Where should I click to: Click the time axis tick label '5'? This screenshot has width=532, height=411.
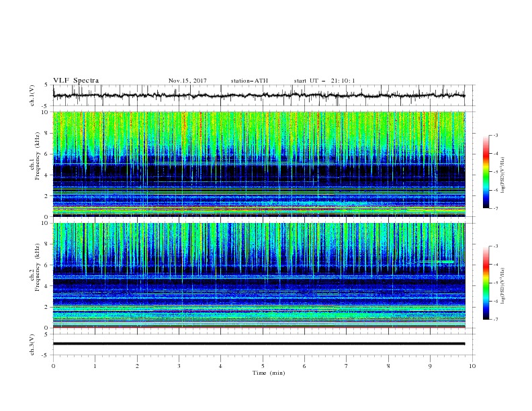(263, 366)
